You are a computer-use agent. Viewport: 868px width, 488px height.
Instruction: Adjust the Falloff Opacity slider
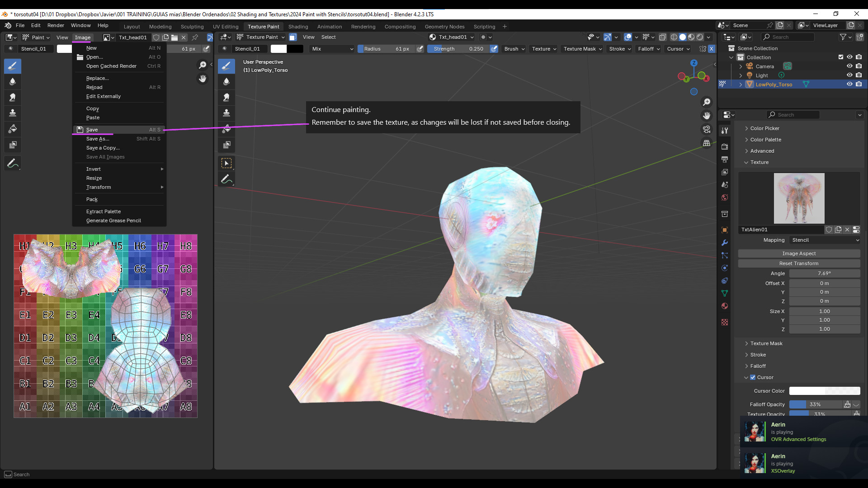[816, 404]
